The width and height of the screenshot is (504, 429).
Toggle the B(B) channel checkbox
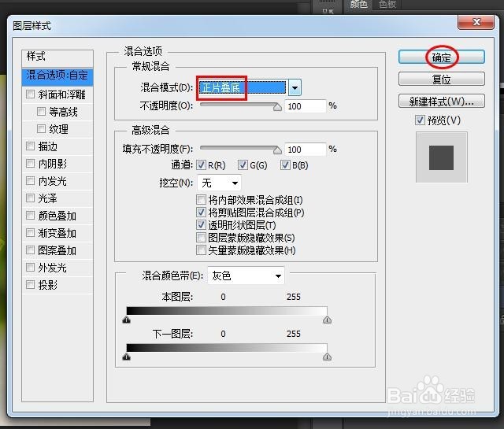coord(285,165)
